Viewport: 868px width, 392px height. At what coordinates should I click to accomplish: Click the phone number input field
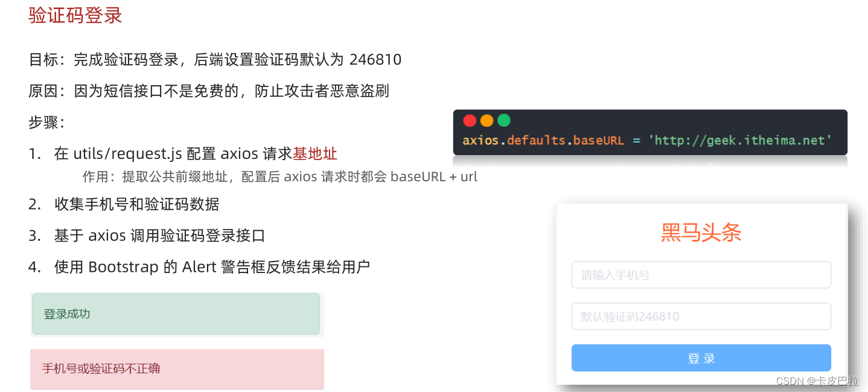click(x=701, y=275)
